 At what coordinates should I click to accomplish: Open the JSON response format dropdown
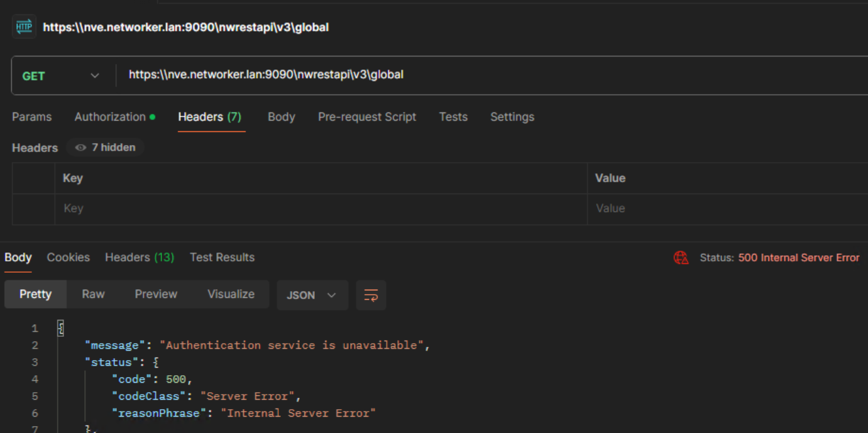(312, 295)
